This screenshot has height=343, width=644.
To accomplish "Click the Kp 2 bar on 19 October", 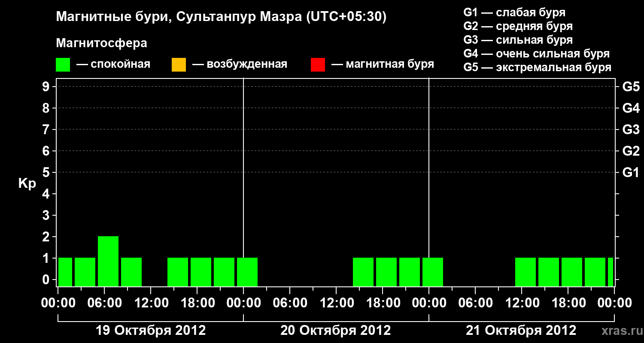I will point(108,261).
